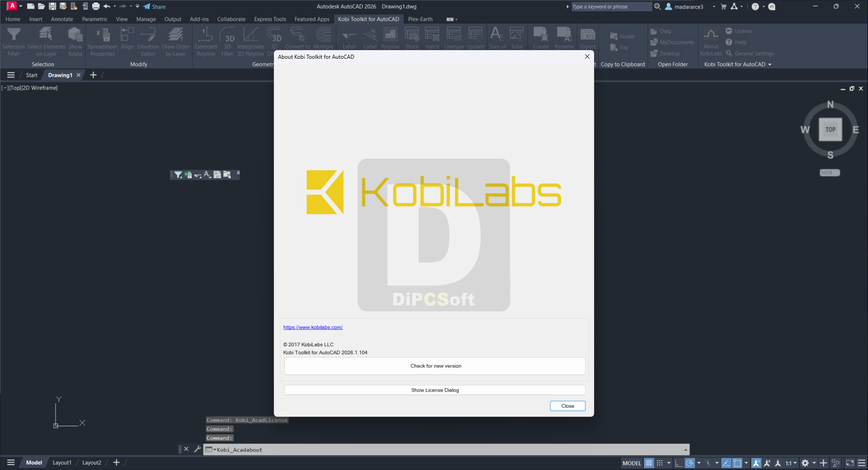Click the Share button in title bar
The height and width of the screenshot is (470, 868).
pos(155,6)
